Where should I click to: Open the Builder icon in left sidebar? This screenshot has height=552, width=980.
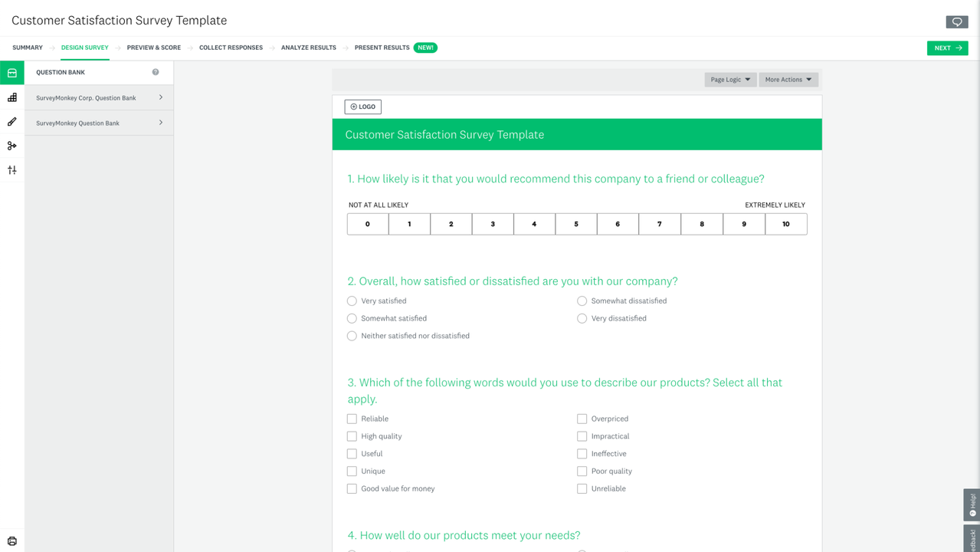(12, 97)
